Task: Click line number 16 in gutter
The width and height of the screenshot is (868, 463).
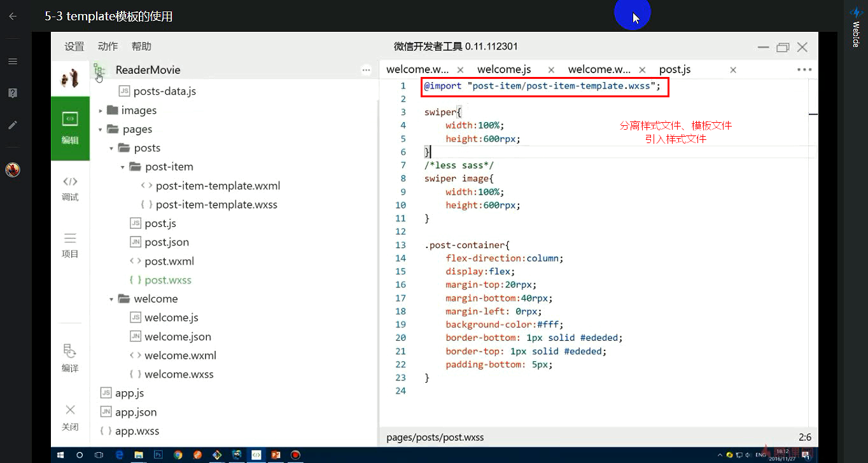Action: pos(400,285)
